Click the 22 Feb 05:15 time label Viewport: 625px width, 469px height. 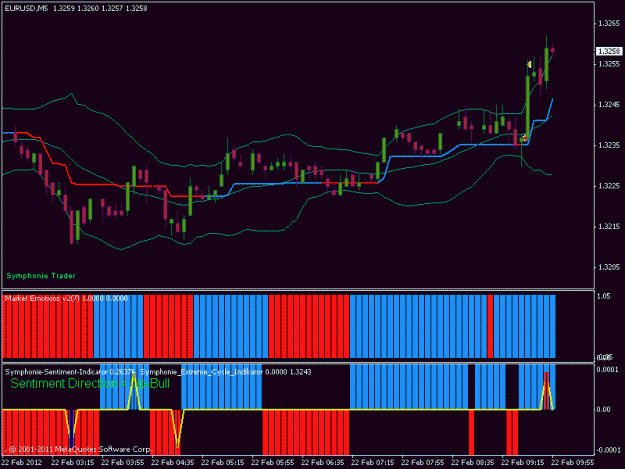pyautogui.click(x=222, y=462)
